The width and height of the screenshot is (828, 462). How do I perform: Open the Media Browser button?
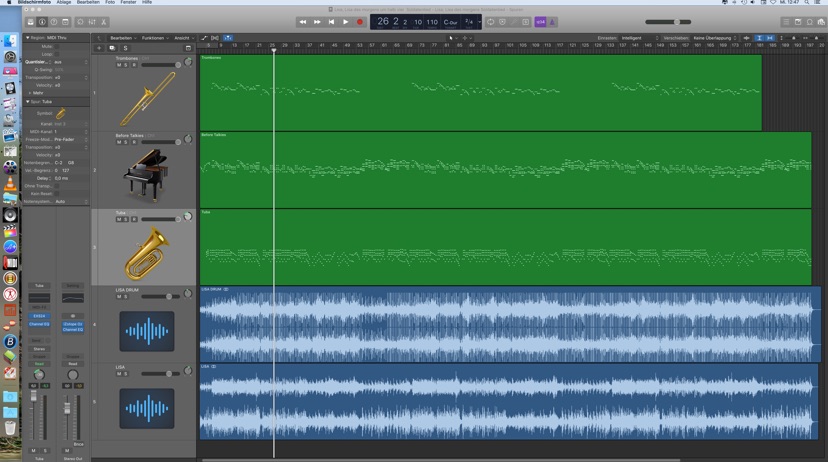[x=821, y=22]
